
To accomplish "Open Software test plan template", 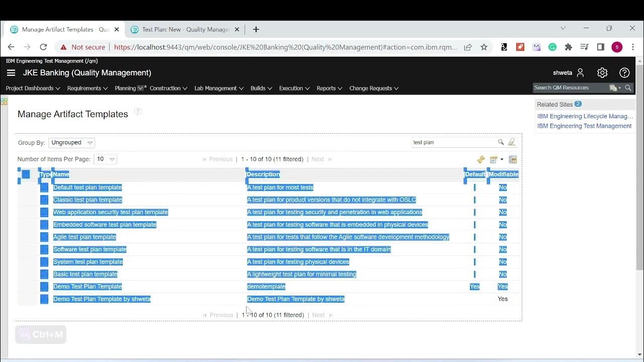I will 90,249.
